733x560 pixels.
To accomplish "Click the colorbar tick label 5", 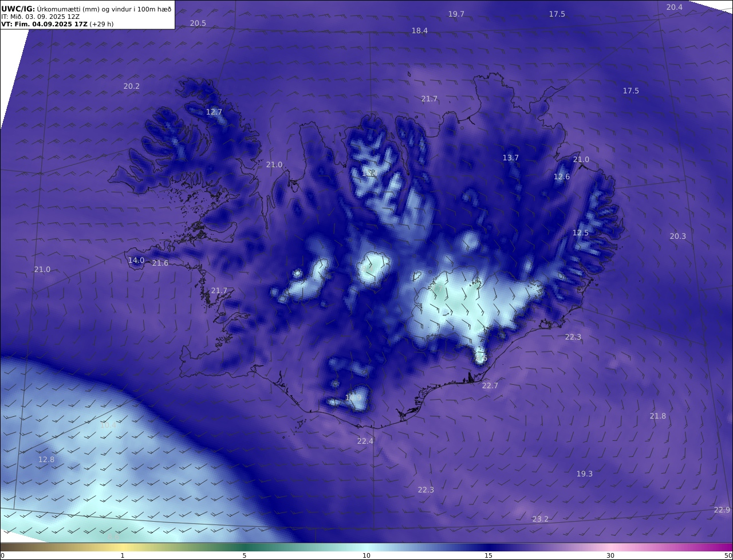I will 245,555.
